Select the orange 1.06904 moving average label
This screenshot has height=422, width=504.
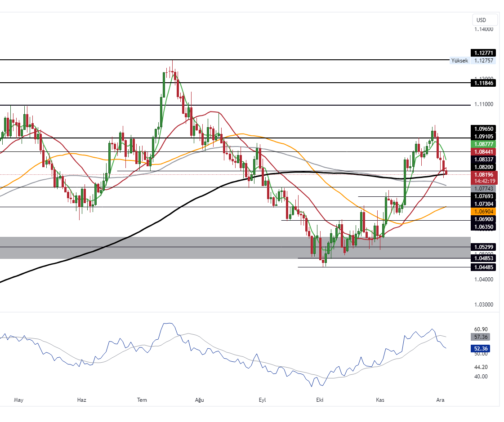tap(484, 211)
